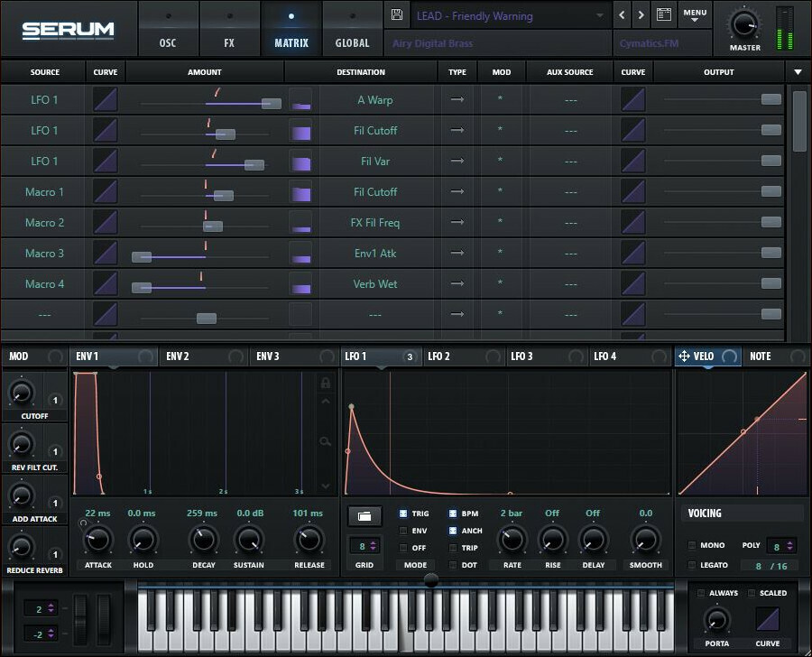Open the empty row destination dropdown
The image size is (812, 657).
pyautogui.click(x=375, y=314)
